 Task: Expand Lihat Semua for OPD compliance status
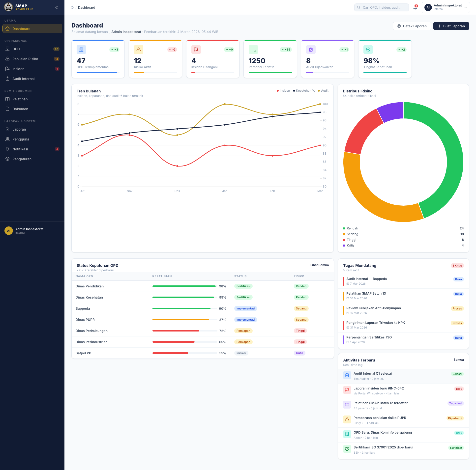[319, 265]
